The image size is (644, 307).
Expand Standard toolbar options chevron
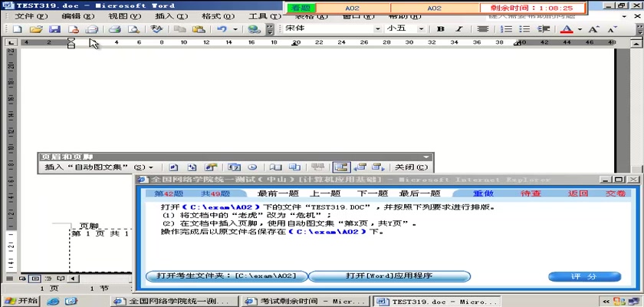[x=269, y=29]
